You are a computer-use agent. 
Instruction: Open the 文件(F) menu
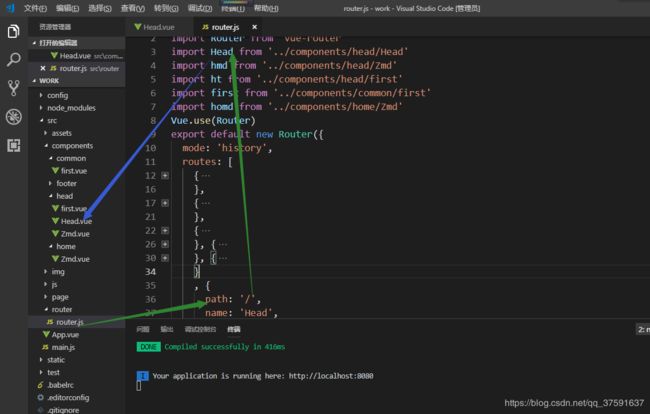(35, 8)
